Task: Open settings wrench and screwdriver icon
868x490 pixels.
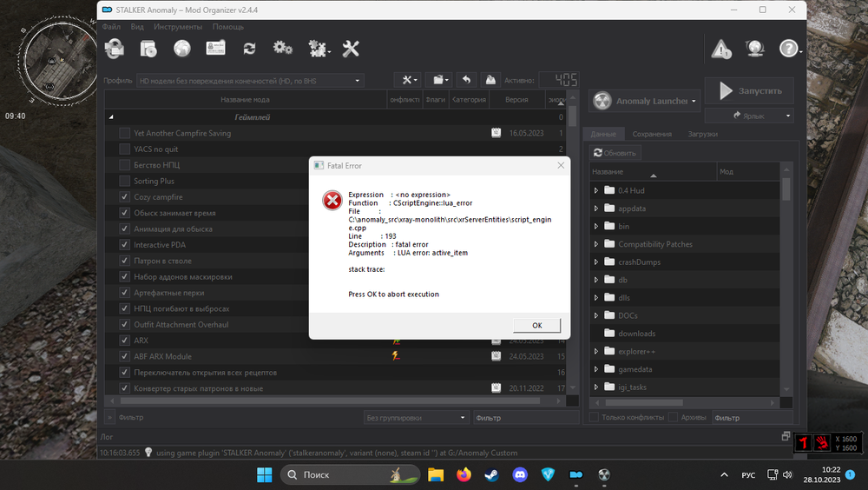Action: (351, 49)
